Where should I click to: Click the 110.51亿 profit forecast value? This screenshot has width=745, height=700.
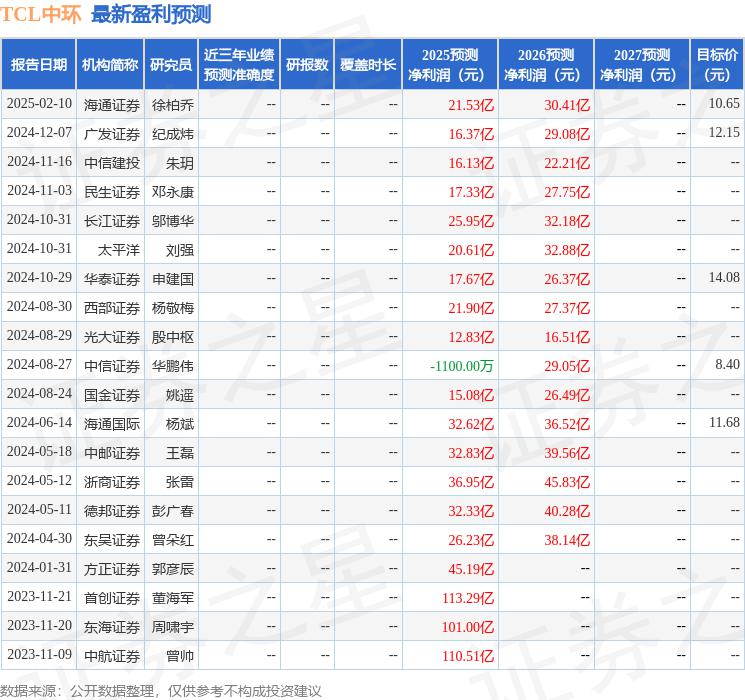tap(468, 656)
